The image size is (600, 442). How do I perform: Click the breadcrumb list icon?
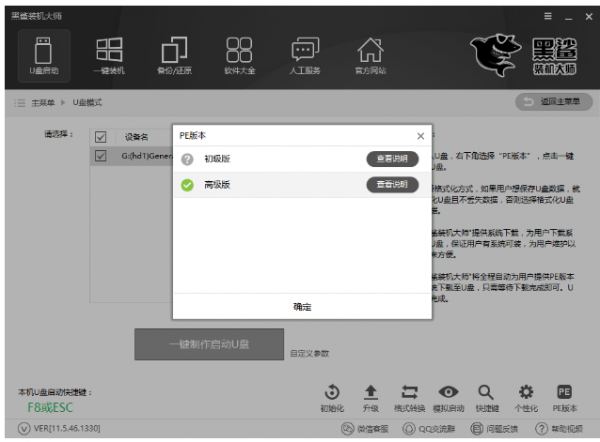(x=20, y=103)
